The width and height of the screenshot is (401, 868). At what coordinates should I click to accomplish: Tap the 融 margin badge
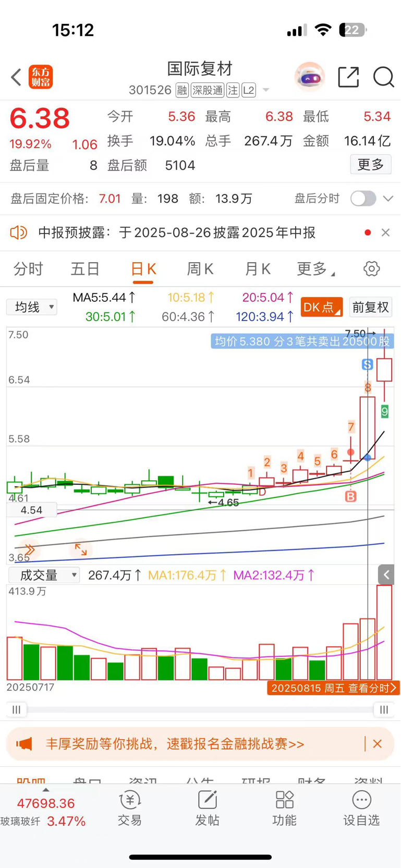181,90
